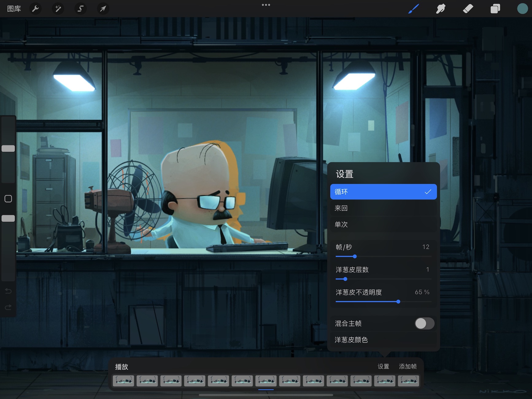
Task: Open the Actions wrench menu
Action: pos(36,9)
